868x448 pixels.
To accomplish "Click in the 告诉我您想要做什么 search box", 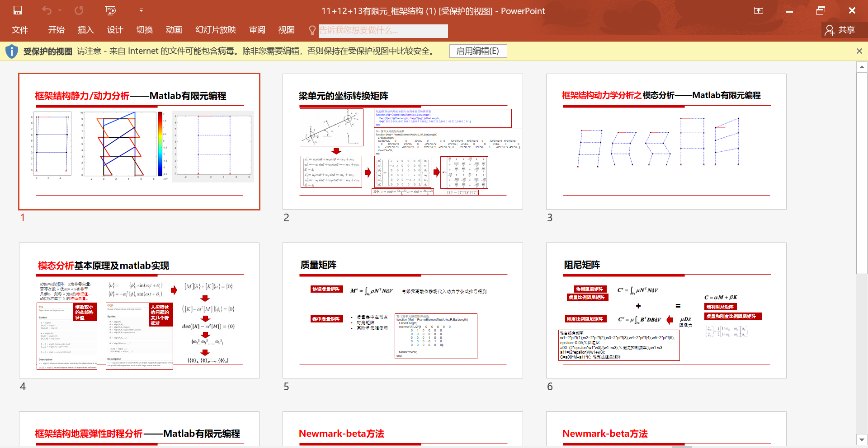I will pyautogui.click(x=383, y=31).
